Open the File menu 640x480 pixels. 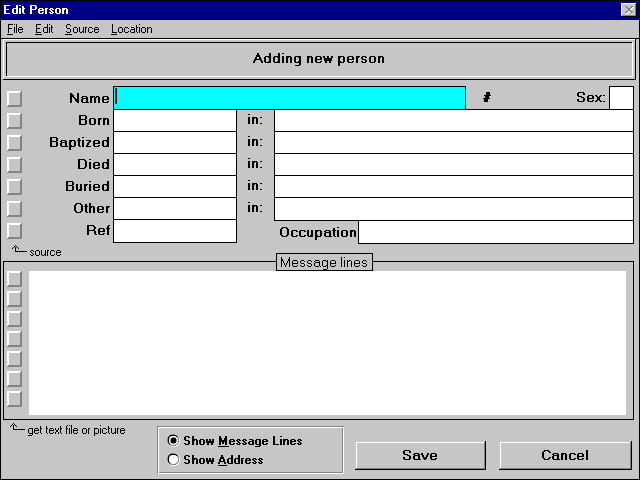[15, 29]
